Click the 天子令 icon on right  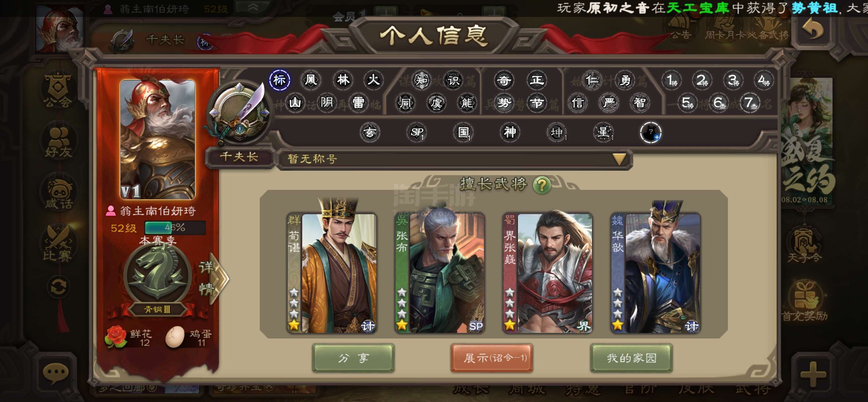[x=804, y=246]
